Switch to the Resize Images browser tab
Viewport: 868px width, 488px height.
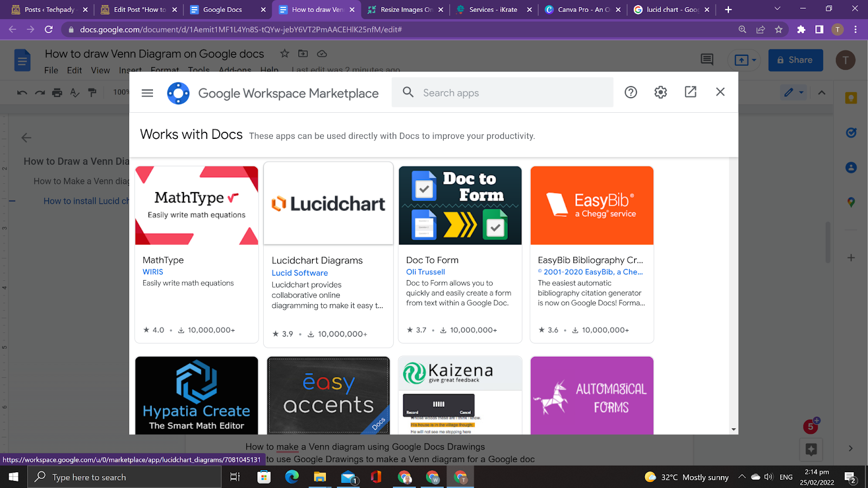tap(405, 10)
